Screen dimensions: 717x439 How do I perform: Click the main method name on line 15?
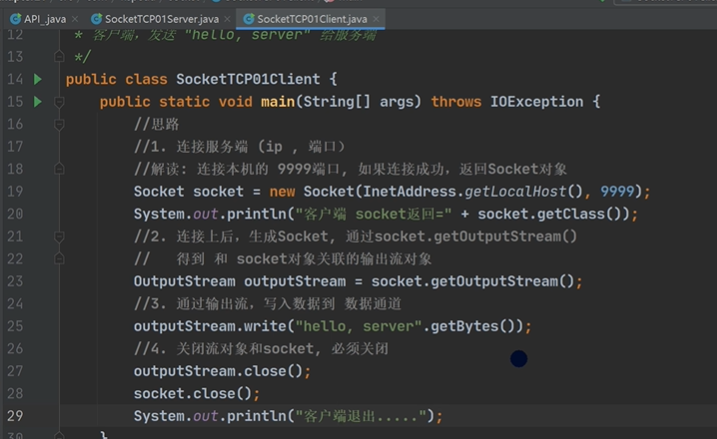(x=278, y=102)
